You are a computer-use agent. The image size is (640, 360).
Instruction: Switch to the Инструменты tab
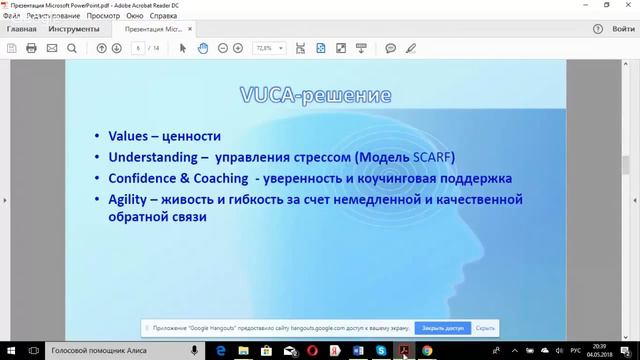click(74, 29)
